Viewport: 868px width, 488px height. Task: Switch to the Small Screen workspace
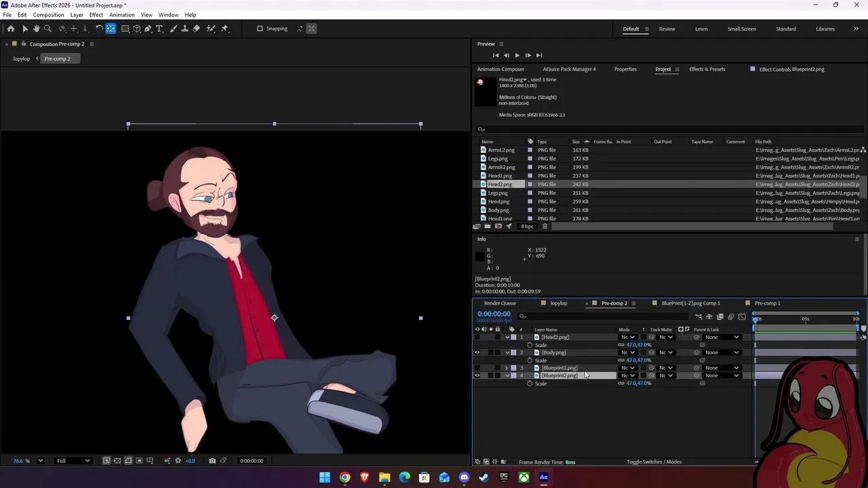tap(742, 28)
